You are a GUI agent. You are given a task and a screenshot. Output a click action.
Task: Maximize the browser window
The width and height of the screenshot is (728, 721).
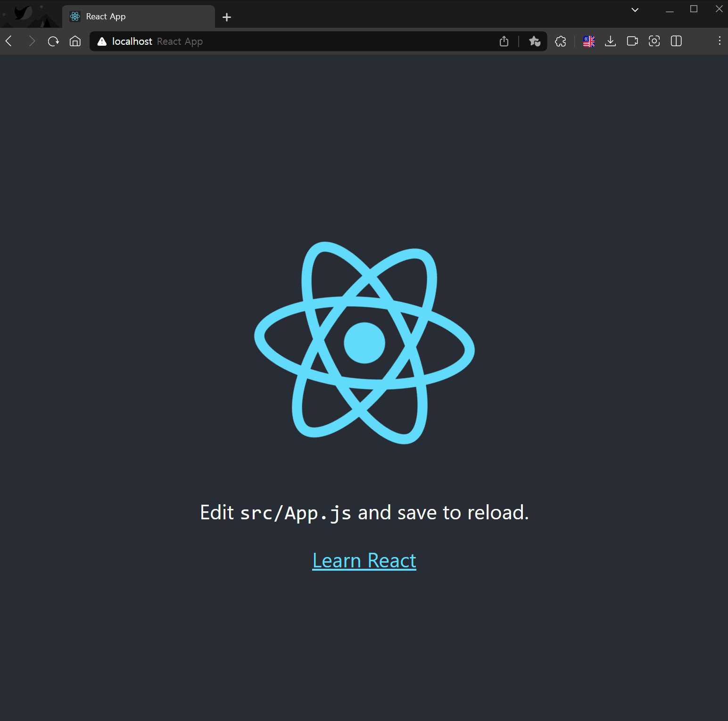(694, 9)
